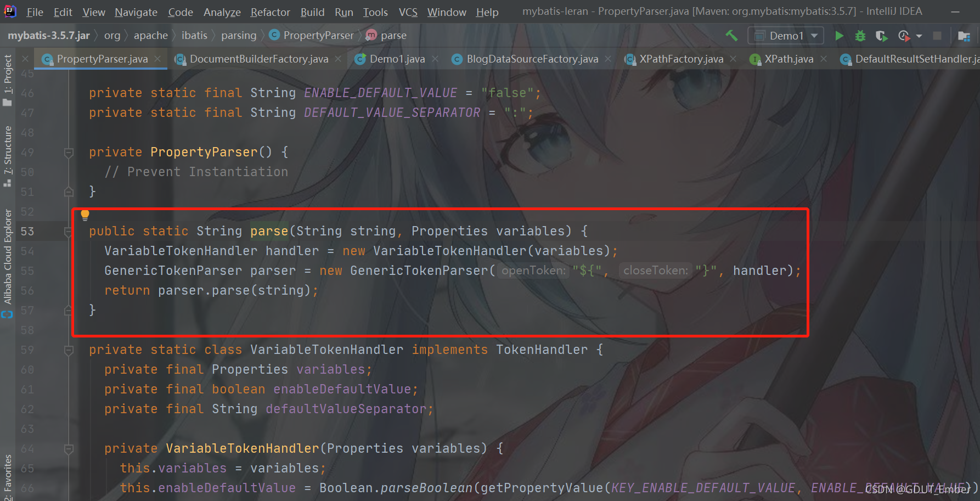Open the Navigate menu
980x501 pixels.
pyautogui.click(x=136, y=12)
